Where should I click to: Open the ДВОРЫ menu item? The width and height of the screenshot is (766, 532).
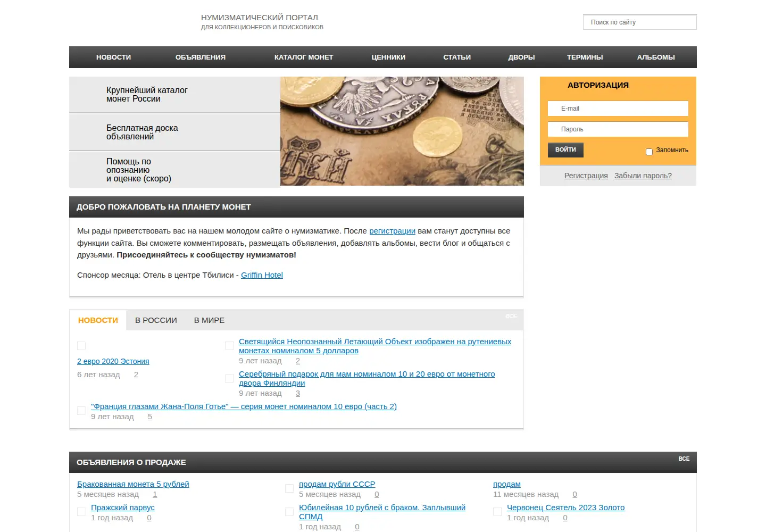pos(521,57)
